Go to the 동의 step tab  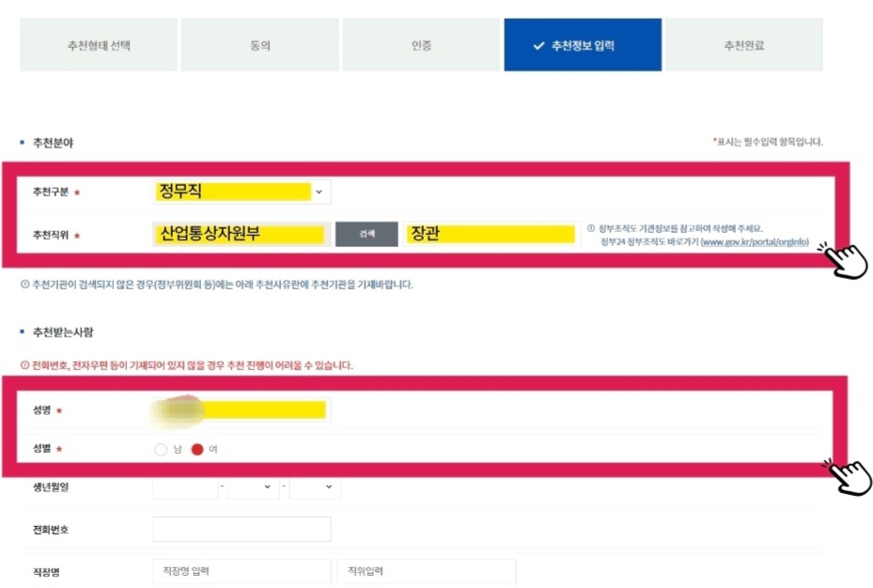point(260,45)
